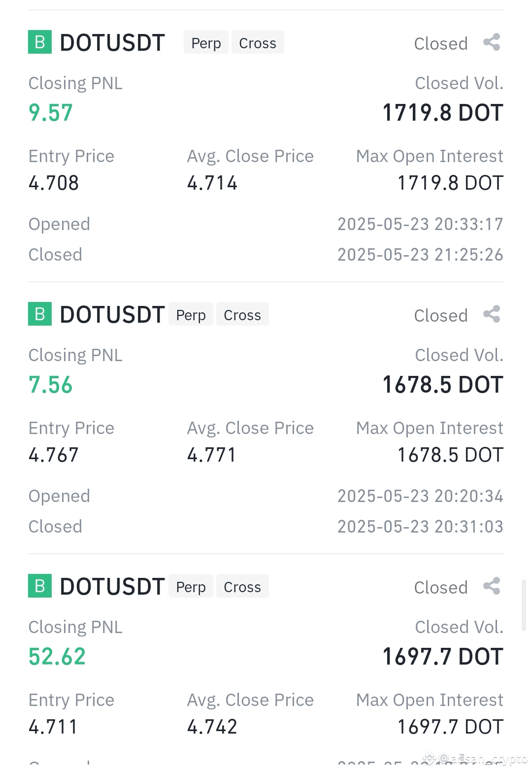Tap the Closing PNL value 52.62
This screenshot has width=532, height=771.
click(x=57, y=657)
